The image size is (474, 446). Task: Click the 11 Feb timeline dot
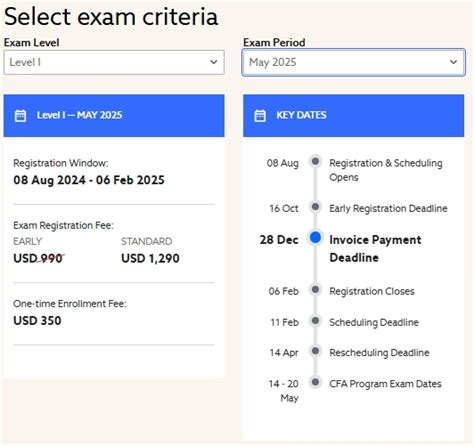point(315,321)
